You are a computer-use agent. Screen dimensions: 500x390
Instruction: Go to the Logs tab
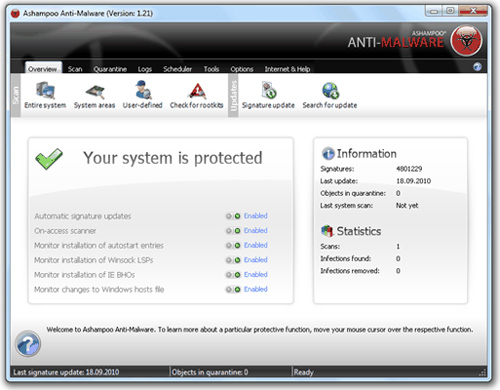[x=145, y=69]
